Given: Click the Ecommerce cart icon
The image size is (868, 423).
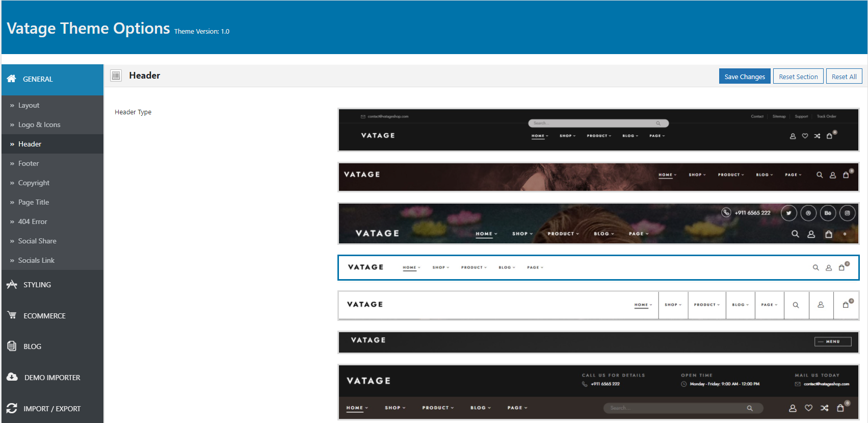Looking at the screenshot, I should click(x=12, y=315).
